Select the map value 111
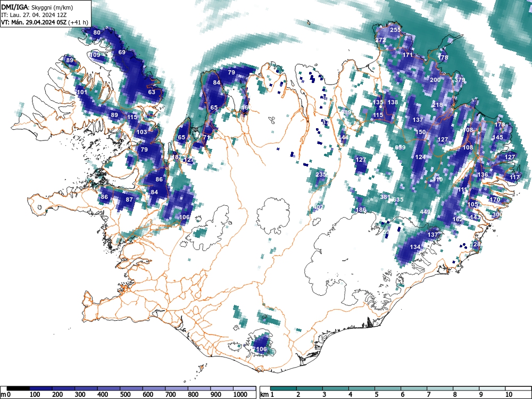Screen dimensions: 532x399 tap(462, 190)
